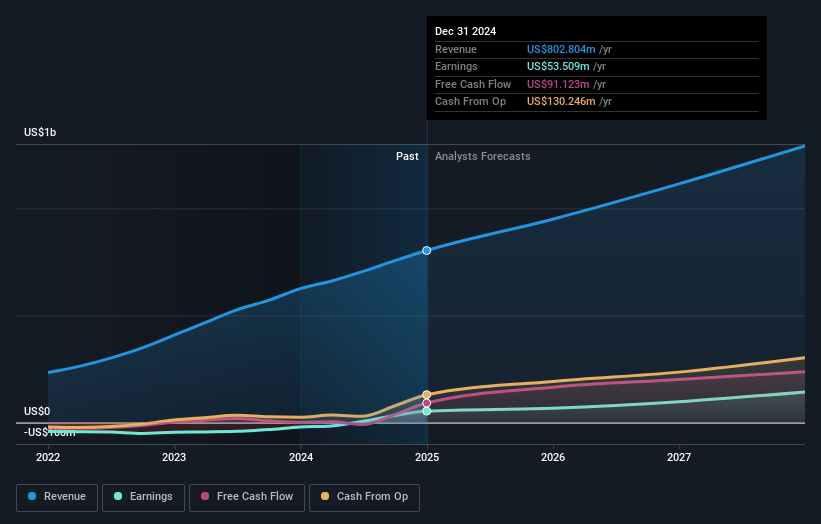This screenshot has width=821, height=524.
Task: Click the pink Free Cash Flow data point
Action: 427,403
